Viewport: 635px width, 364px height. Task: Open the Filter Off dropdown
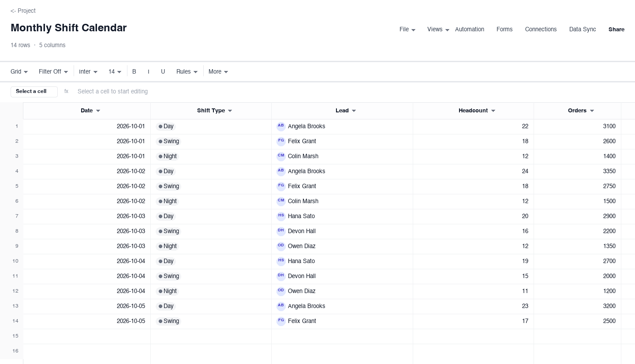(53, 71)
